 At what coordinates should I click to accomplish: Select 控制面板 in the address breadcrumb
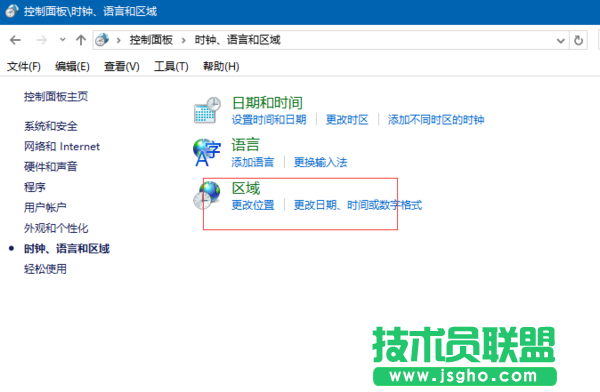tap(151, 40)
